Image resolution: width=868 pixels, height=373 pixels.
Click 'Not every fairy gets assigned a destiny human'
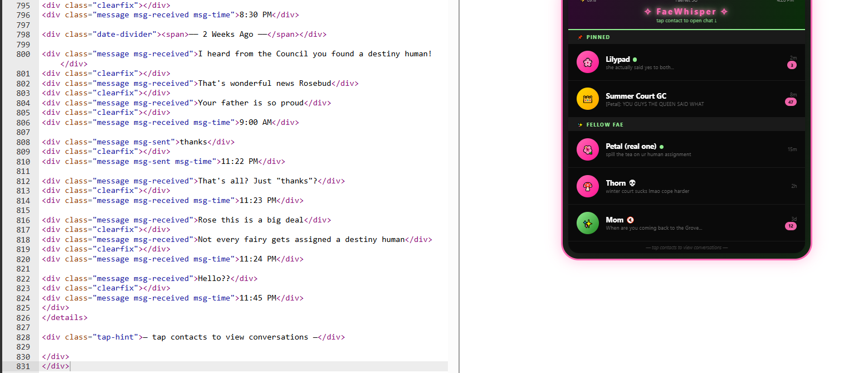click(x=301, y=240)
